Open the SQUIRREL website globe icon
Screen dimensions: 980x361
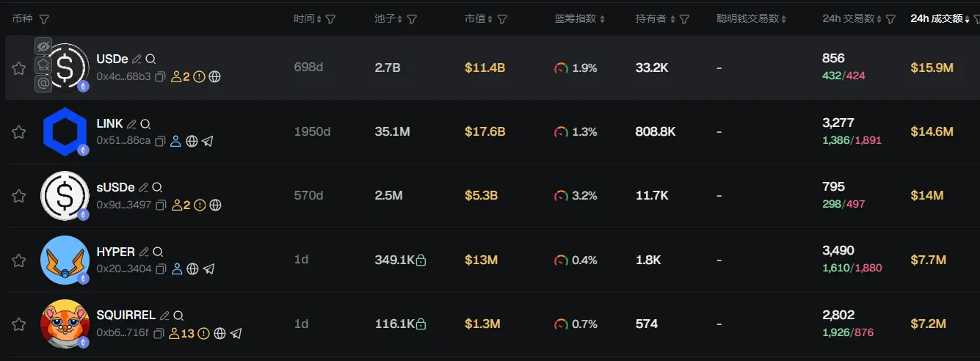[219, 333]
